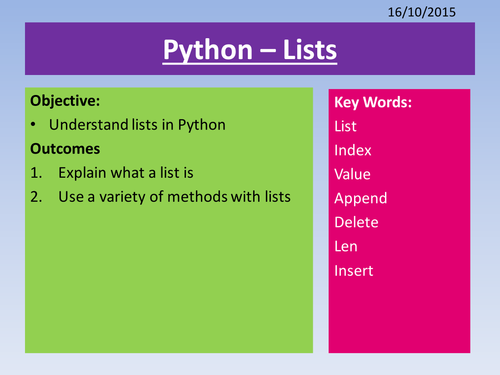This screenshot has width=500, height=375.
Task: Click the number 1. list marker
Action: (x=36, y=173)
